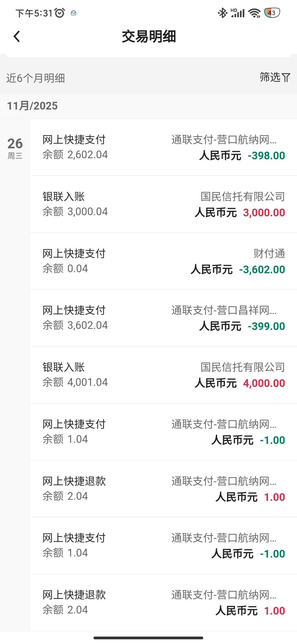
Task: Tap the 11月/2025 month header
Action: (32, 106)
